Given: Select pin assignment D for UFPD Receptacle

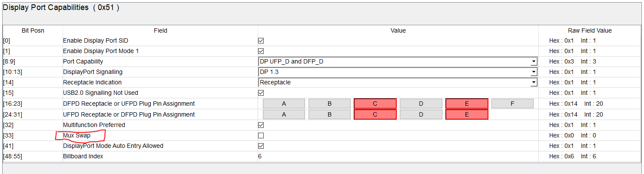Looking at the screenshot, I should tap(421, 114).
